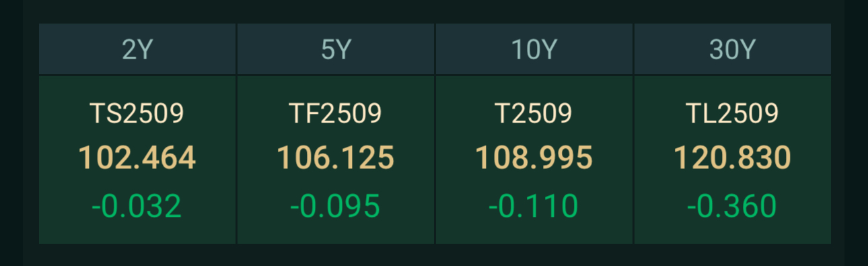Click the 106.125 price value
This screenshot has width=868, height=266.
[x=336, y=158]
